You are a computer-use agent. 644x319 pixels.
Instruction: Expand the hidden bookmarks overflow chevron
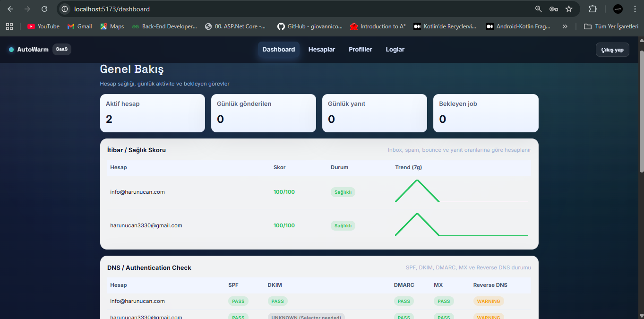(565, 26)
